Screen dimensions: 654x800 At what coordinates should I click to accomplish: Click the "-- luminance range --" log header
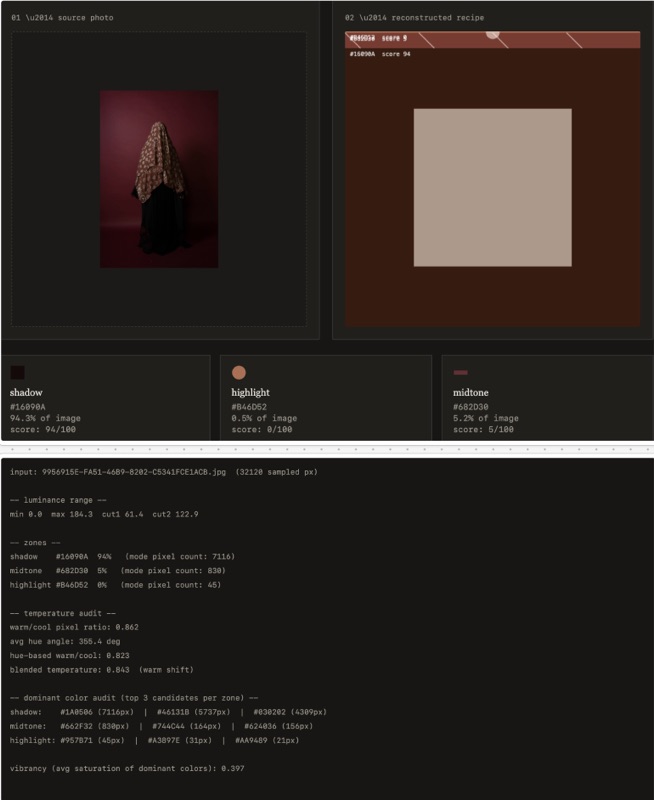pos(58,501)
